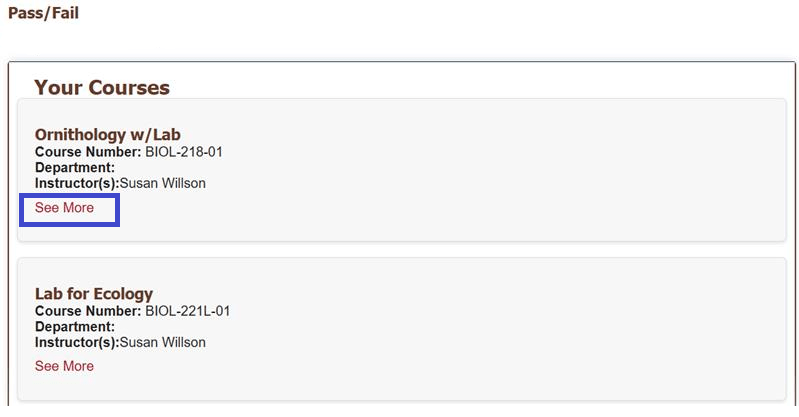Expand See More for Lab for Ecology
Image resolution: width=799 pixels, height=417 pixels.
[x=64, y=366]
